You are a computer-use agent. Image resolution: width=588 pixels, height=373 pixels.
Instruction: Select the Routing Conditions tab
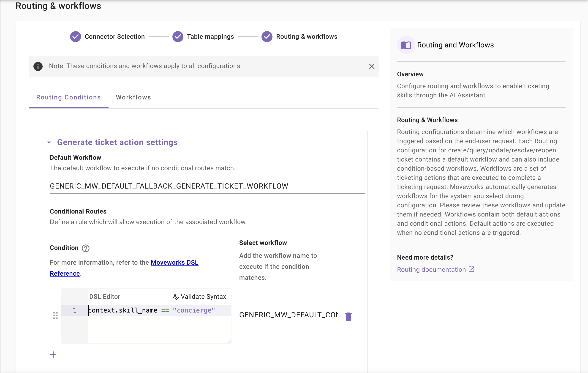click(68, 97)
